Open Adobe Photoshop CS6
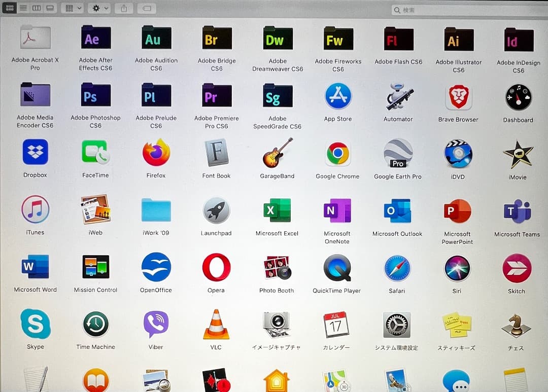This screenshot has height=392, width=548. (x=95, y=95)
